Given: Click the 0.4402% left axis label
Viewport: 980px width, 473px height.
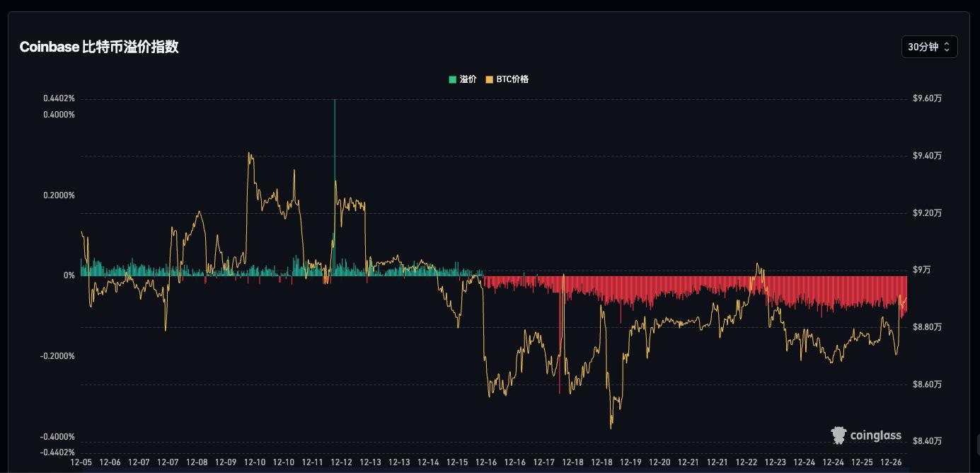Looking at the screenshot, I should pyautogui.click(x=59, y=98).
